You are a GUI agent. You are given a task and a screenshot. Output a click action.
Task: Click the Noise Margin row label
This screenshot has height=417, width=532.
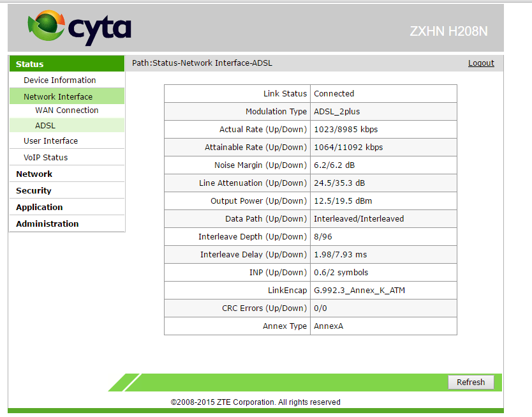pyautogui.click(x=260, y=165)
